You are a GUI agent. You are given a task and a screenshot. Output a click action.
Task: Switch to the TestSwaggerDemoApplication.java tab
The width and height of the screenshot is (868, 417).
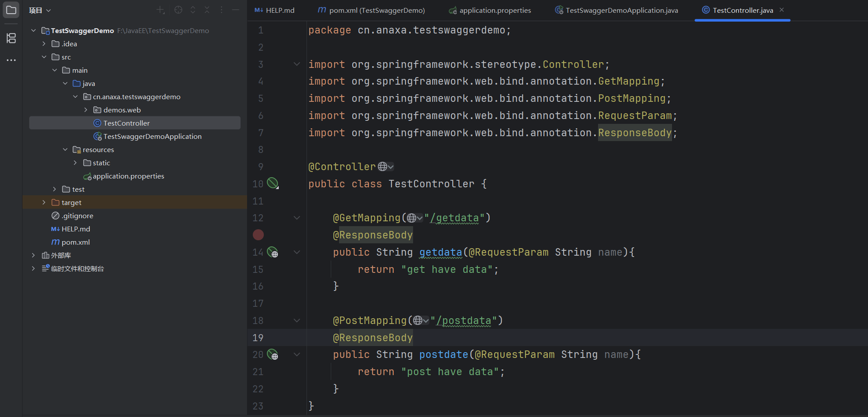coord(616,10)
